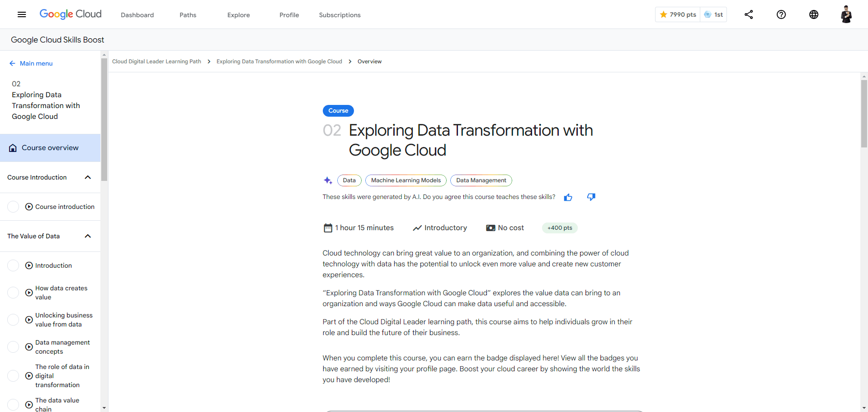Open the language globe icon
Image resolution: width=868 pixels, height=412 pixels.
(x=814, y=14)
